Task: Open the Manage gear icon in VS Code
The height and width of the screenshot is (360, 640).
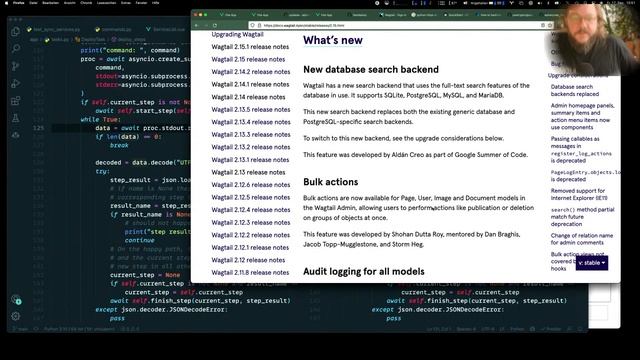Action: point(16,316)
